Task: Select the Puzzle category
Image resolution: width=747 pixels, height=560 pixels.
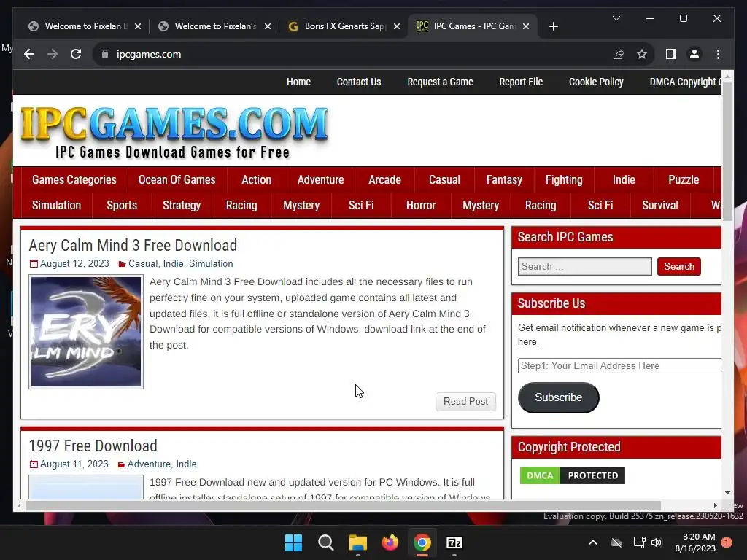Action: [684, 179]
